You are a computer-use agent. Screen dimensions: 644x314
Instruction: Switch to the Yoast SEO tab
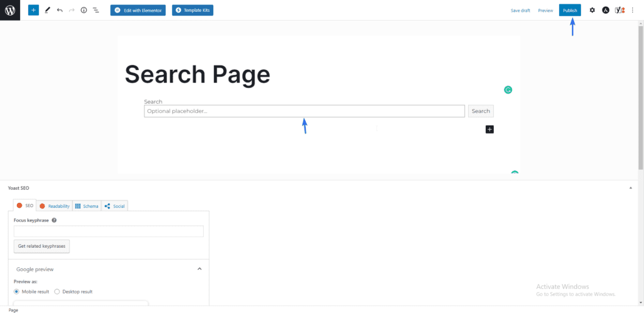pyautogui.click(x=25, y=206)
